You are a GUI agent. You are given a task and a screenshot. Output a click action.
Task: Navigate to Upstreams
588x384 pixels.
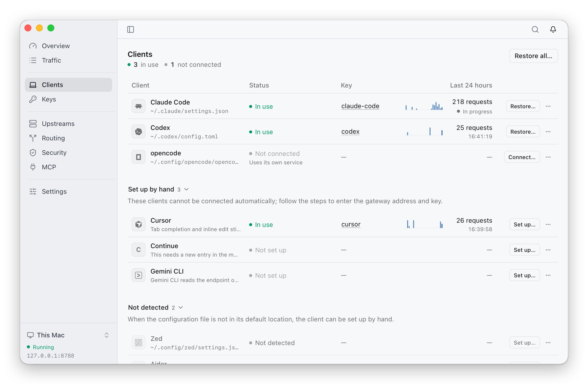coord(69,124)
